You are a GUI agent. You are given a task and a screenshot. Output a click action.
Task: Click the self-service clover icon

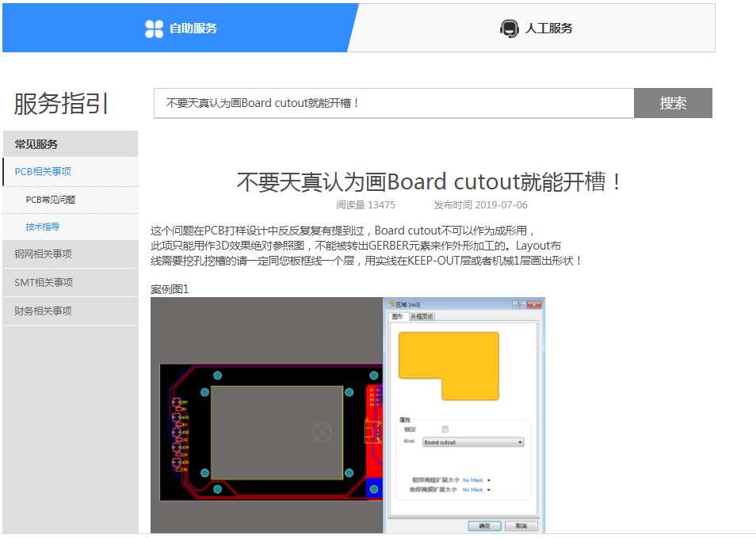(154, 29)
